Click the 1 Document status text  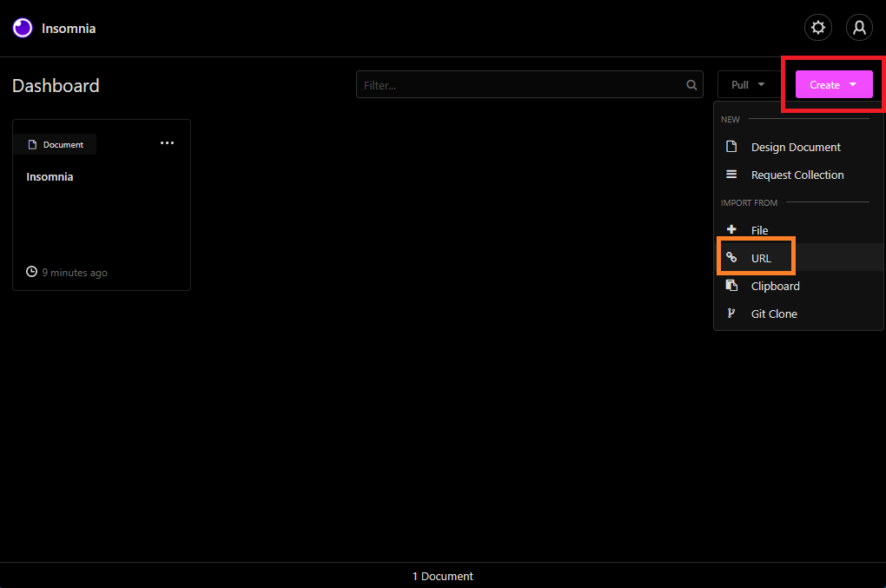coord(442,576)
